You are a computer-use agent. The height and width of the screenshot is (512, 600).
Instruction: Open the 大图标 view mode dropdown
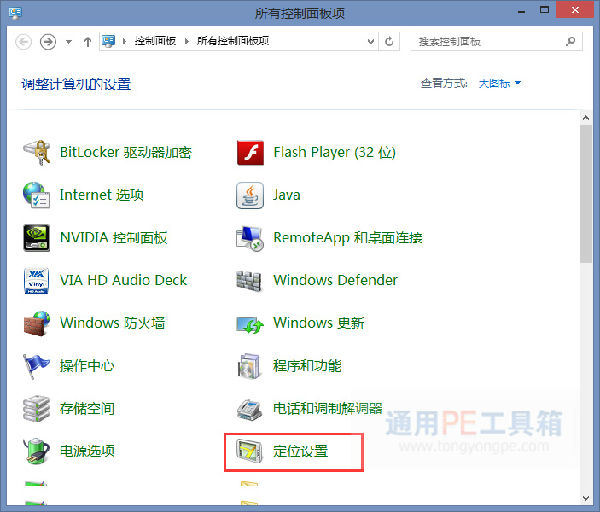pyautogui.click(x=500, y=83)
